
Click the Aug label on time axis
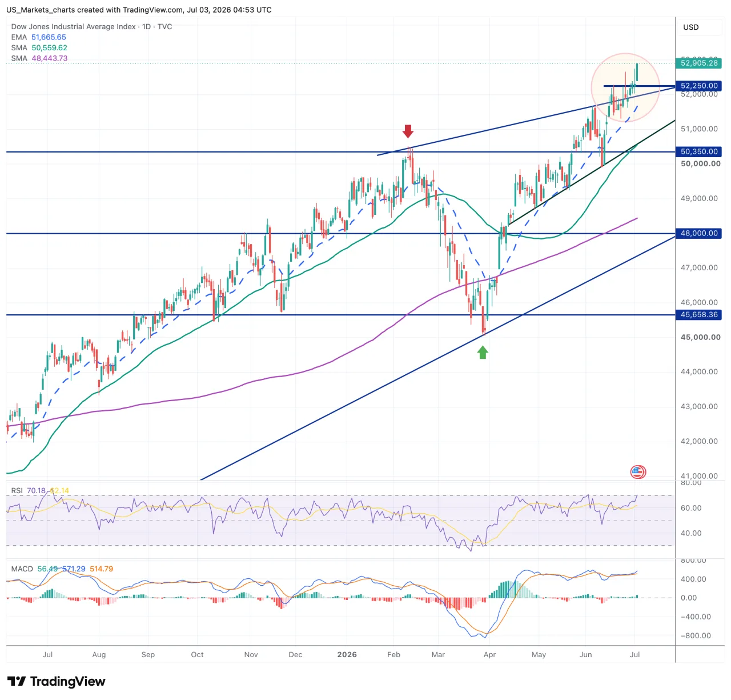tap(99, 654)
